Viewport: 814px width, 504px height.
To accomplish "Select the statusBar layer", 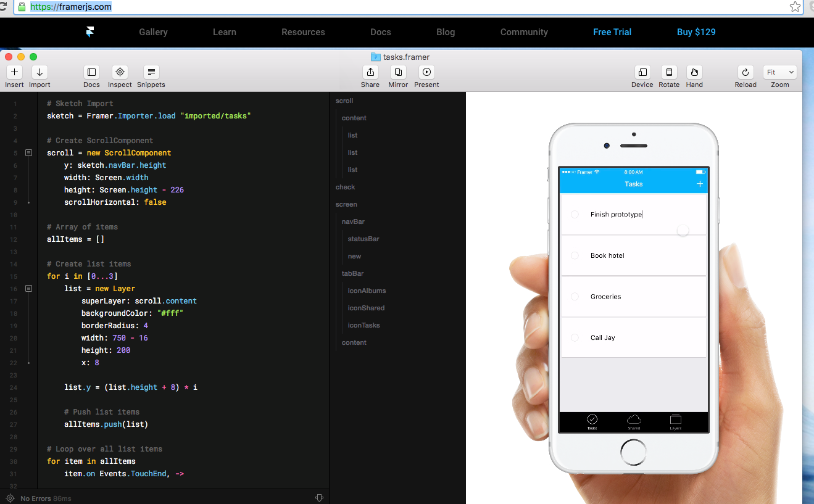I will tap(363, 239).
